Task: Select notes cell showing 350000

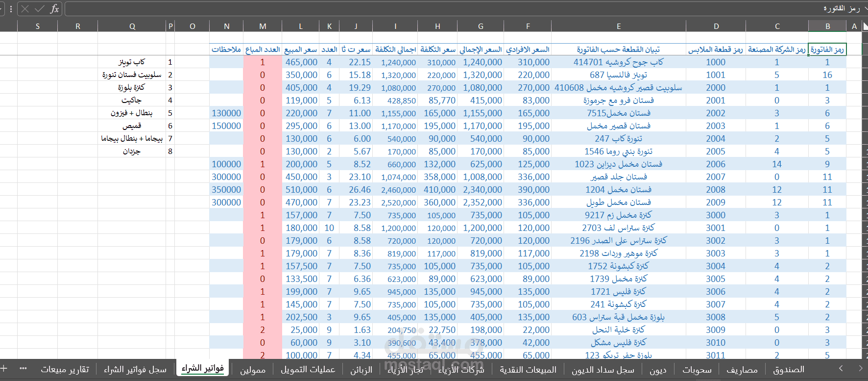Action: click(226, 190)
